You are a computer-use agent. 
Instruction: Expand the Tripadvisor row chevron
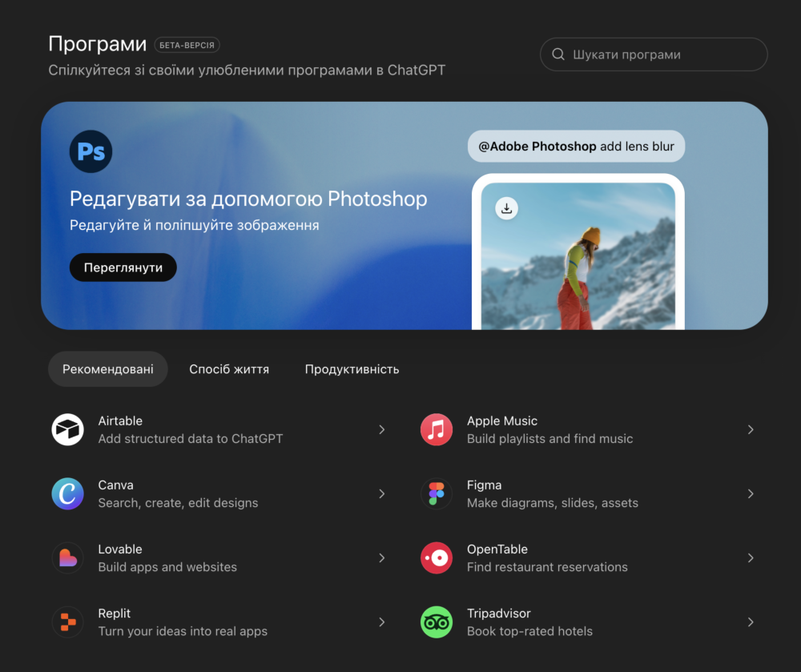[x=751, y=622]
